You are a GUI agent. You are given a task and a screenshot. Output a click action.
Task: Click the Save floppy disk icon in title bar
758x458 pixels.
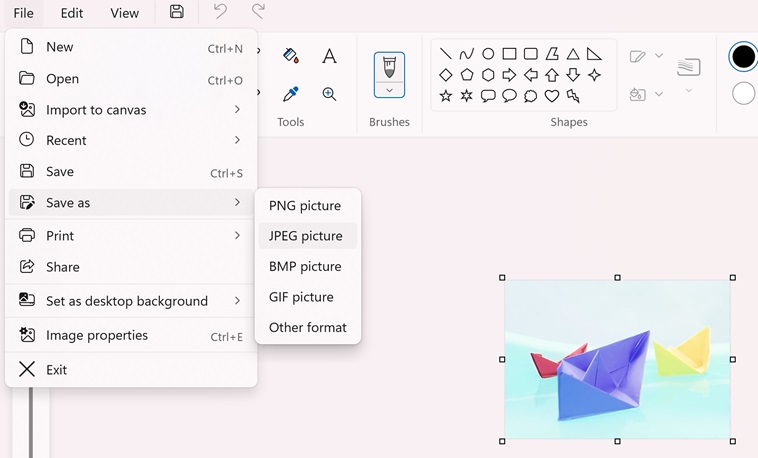177,12
